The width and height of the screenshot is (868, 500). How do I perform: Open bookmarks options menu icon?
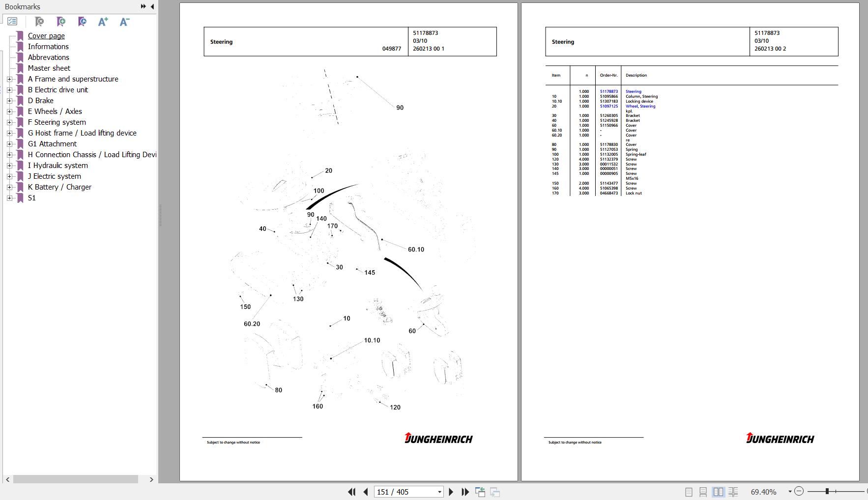pyautogui.click(x=12, y=22)
